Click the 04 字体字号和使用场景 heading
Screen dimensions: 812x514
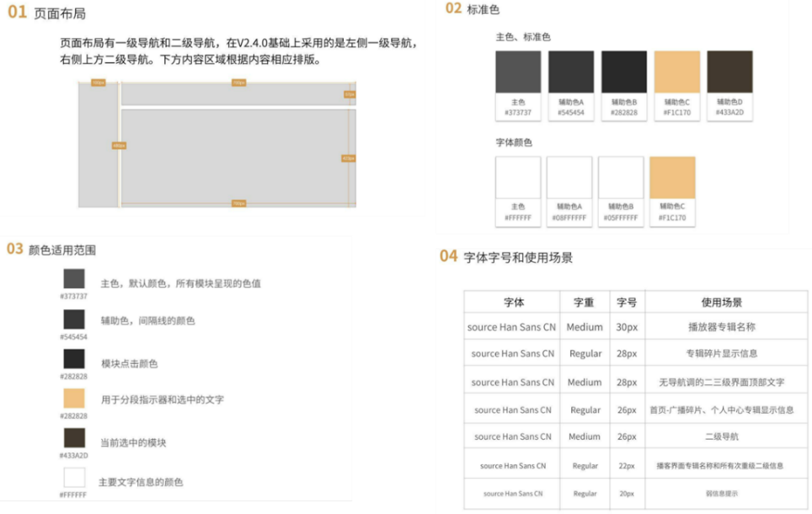[506, 257]
